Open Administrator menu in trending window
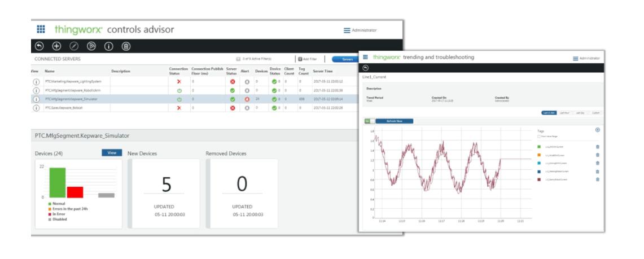 [586, 58]
